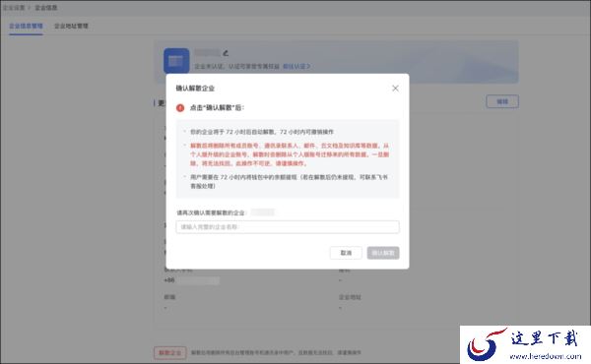Image resolution: width=591 pixels, height=364 pixels.
Task: Click the 确认解散企业 dialog title
Action: pos(195,89)
